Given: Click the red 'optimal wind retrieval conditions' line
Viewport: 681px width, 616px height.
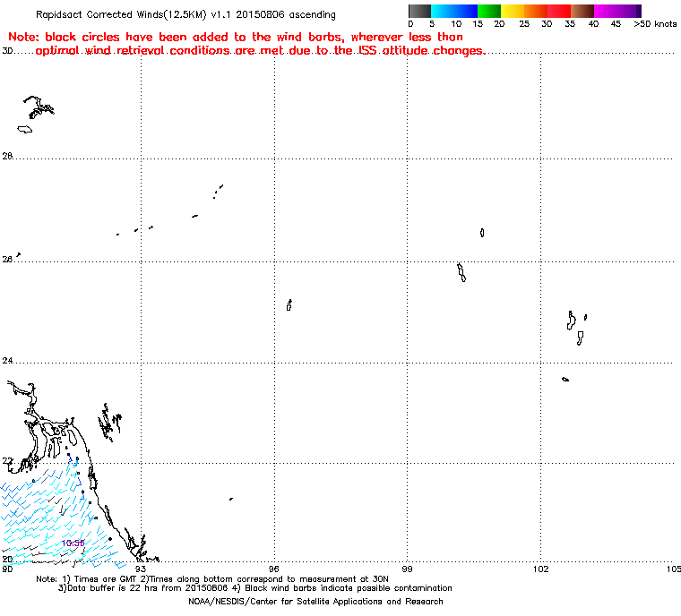Looking at the screenshot, I should [260, 51].
